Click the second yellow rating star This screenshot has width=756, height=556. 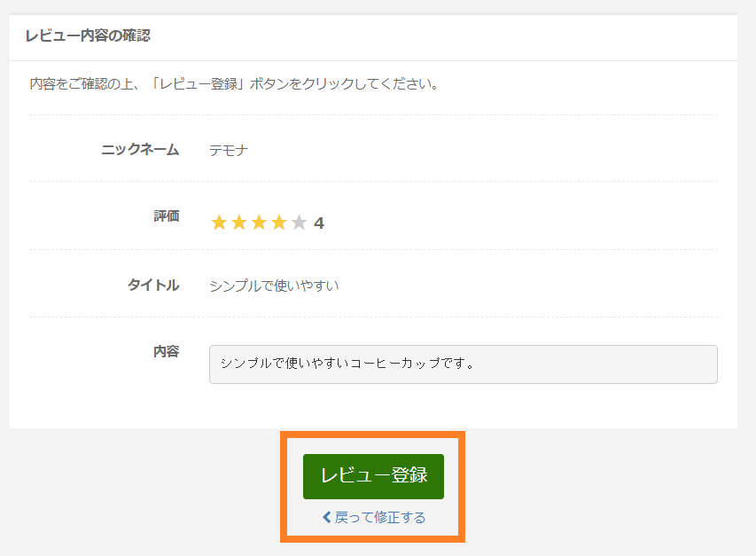pyautogui.click(x=239, y=223)
